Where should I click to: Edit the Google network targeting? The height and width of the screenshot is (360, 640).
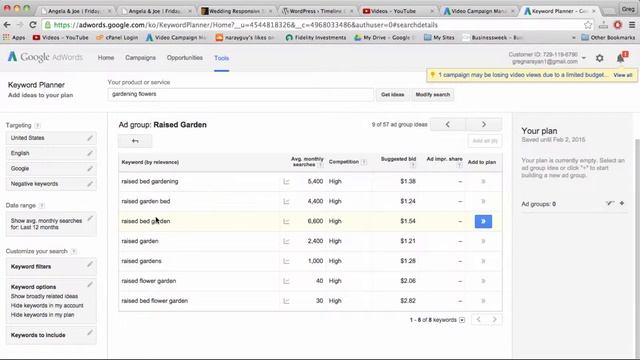pos(90,169)
